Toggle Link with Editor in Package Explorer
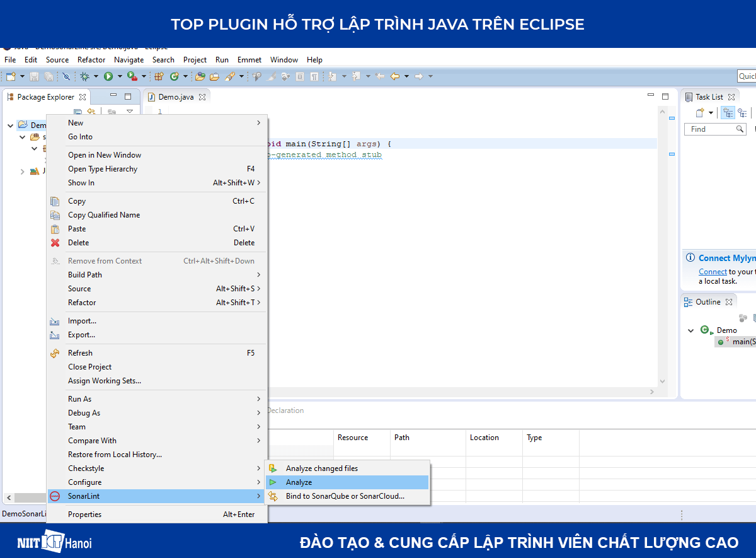 coord(112,111)
